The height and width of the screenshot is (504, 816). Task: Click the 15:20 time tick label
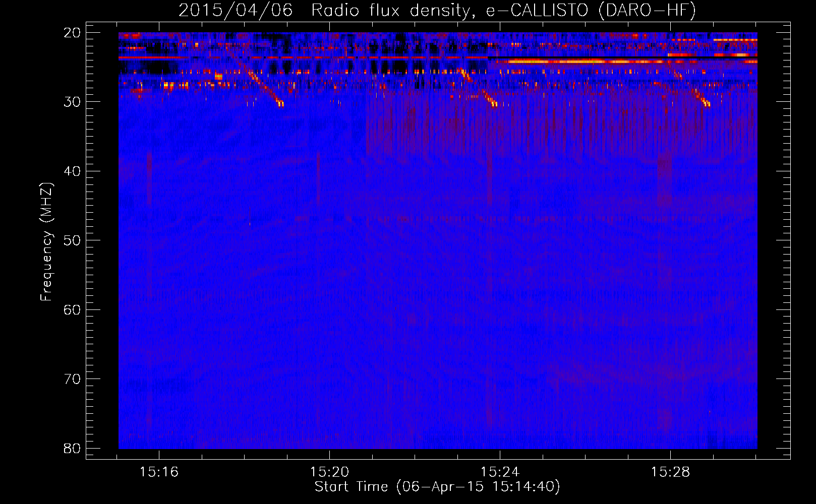(x=329, y=472)
